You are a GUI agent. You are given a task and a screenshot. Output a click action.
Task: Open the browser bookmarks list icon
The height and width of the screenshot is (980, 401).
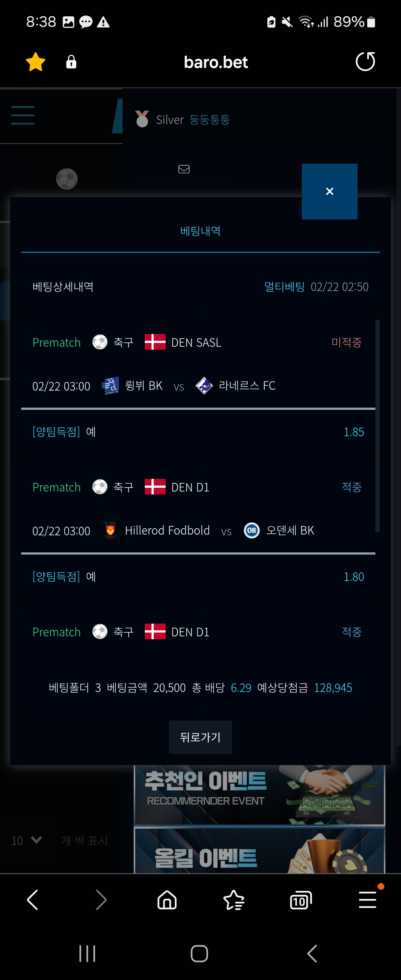point(234,900)
